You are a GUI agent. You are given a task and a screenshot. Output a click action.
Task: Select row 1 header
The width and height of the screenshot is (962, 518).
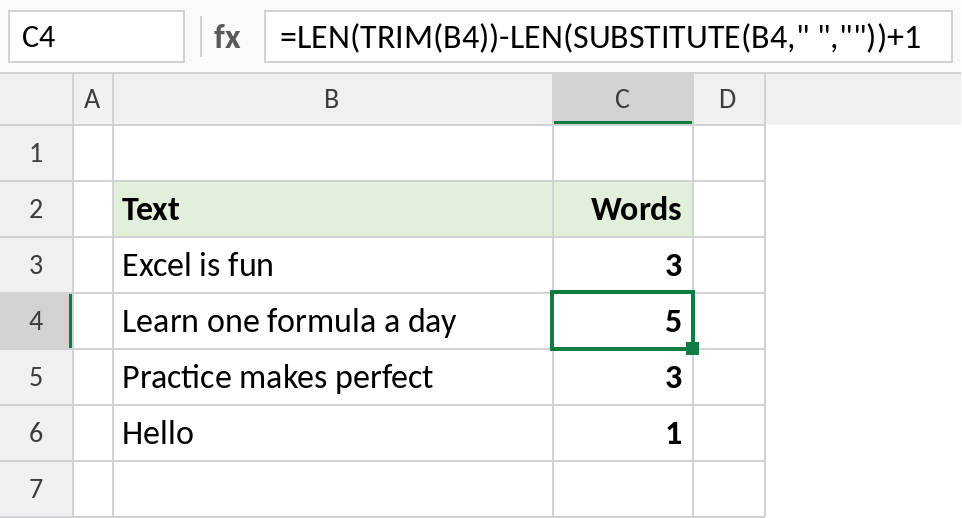tap(36, 153)
